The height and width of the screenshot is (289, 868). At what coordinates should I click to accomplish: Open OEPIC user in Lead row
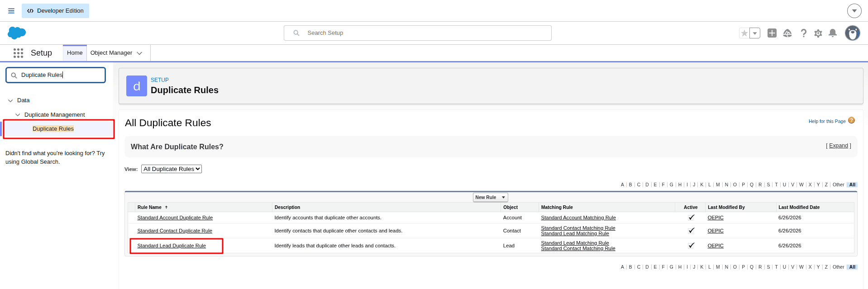coord(715,246)
